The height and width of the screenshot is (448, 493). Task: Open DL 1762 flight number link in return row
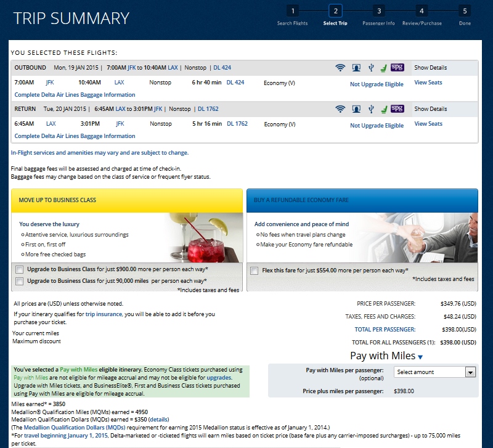click(237, 124)
